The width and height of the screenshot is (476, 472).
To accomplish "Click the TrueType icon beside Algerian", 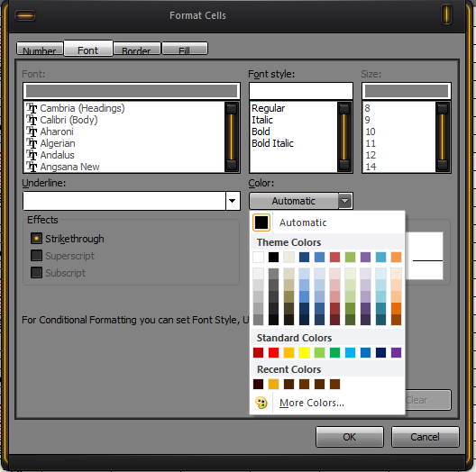I will tap(32, 143).
